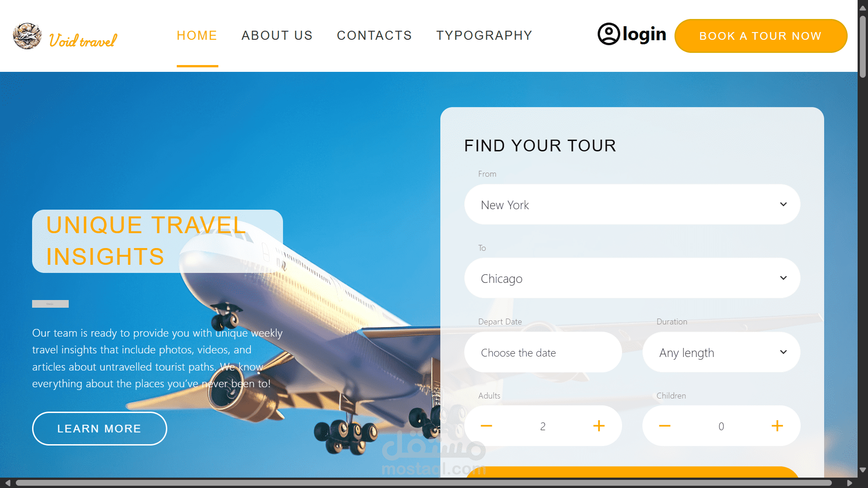
Task: Click the minus icon for Adults
Action: (x=487, y=427)
